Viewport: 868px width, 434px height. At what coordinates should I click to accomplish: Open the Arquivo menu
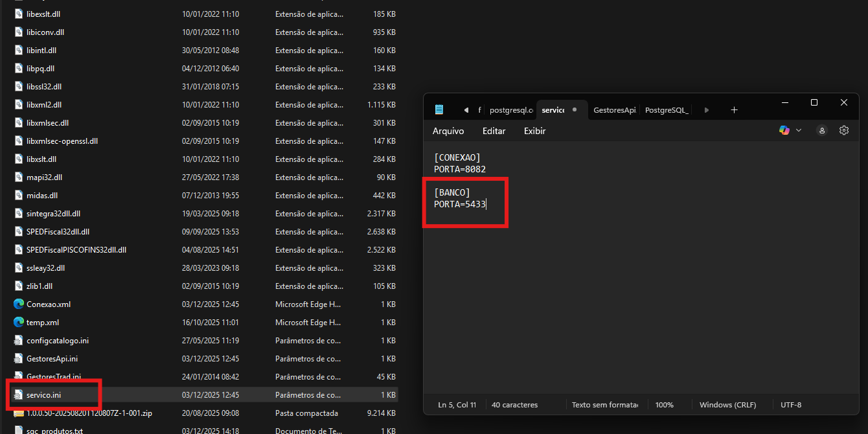click(x=448, y=131)
